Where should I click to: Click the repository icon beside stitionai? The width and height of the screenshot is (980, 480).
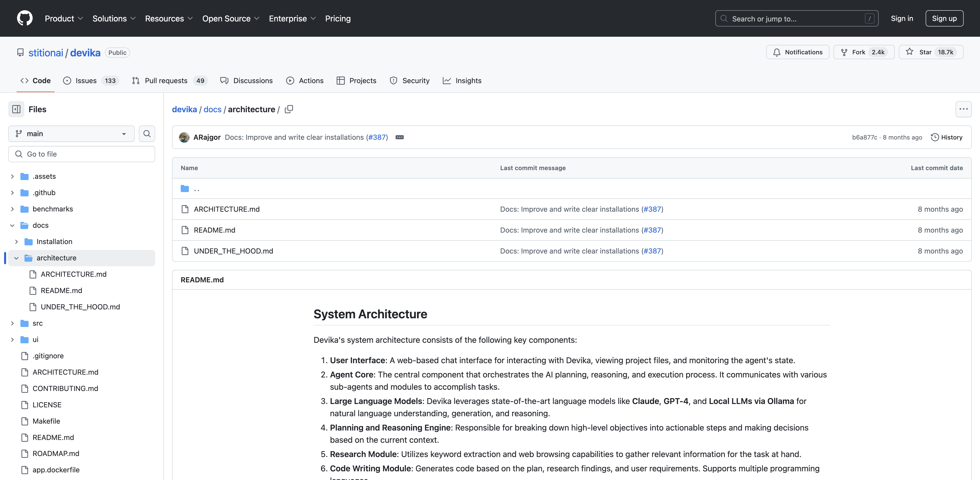pyautogui.click(x=20, y=53)
